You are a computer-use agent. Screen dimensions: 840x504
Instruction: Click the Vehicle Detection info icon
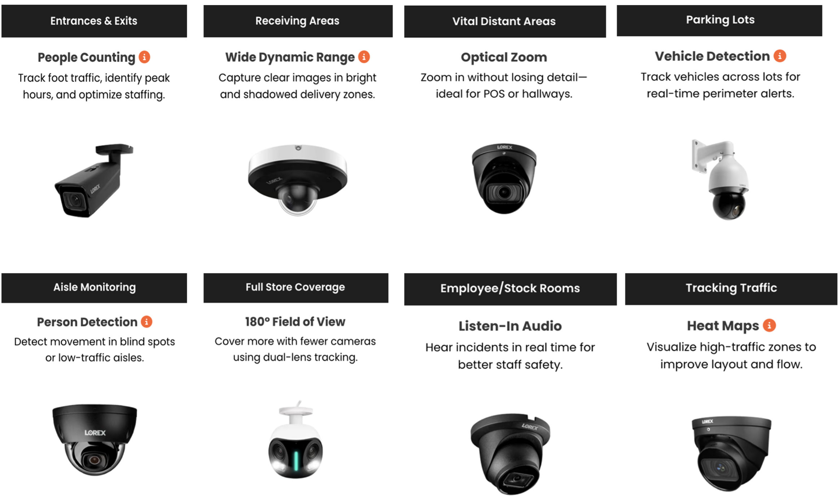click(x=780, y=56)
